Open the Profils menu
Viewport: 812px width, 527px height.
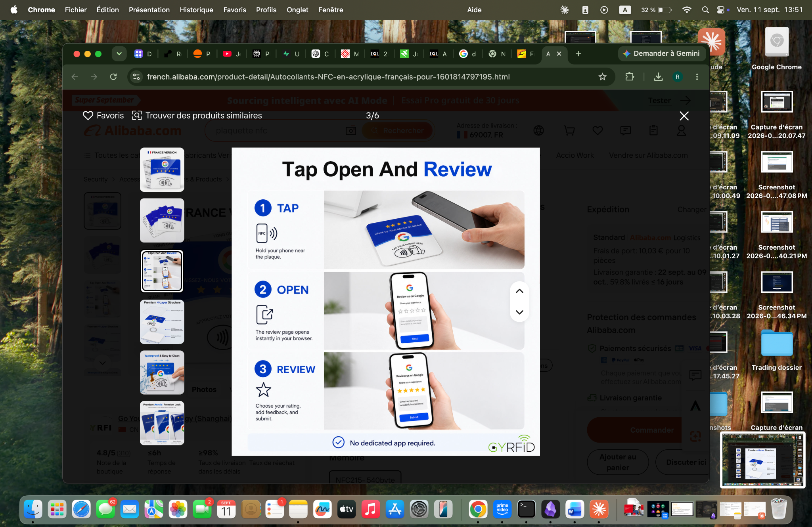[266, 10]
